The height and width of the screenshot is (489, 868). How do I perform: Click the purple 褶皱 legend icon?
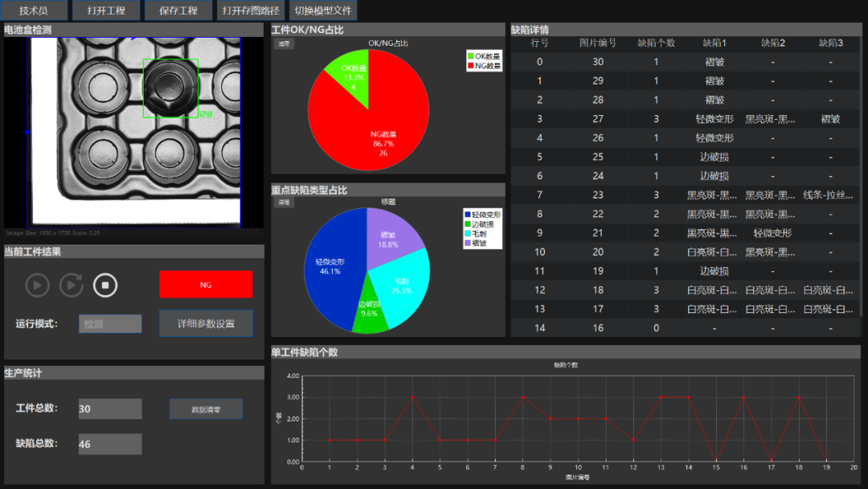[468, 242]
